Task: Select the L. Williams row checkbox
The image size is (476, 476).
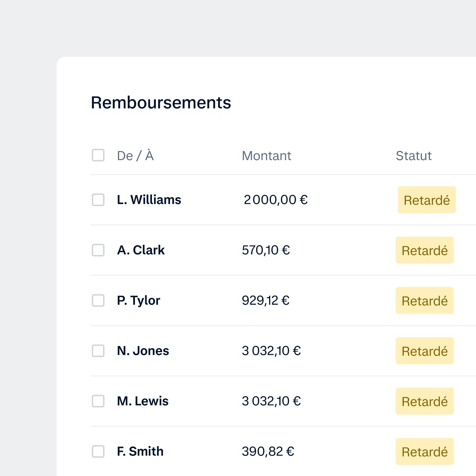Action: 98,200
